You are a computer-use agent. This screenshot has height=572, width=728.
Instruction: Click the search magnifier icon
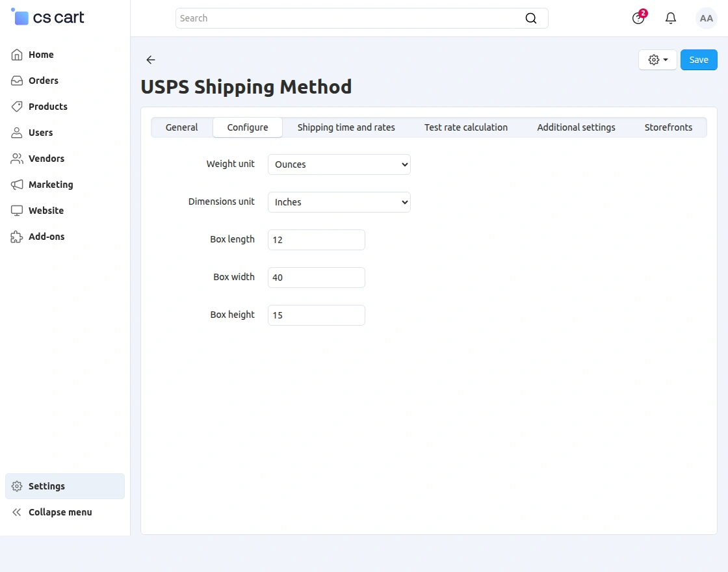coord(530,18)
